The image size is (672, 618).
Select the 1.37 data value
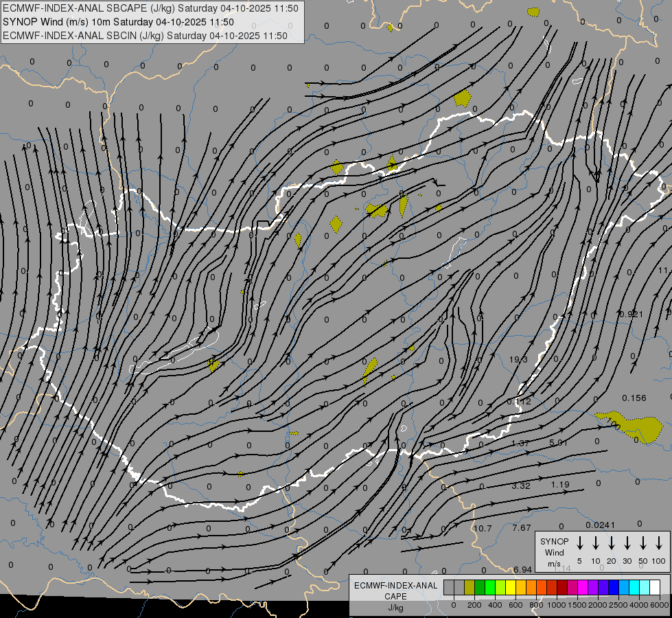click(520, 443)
